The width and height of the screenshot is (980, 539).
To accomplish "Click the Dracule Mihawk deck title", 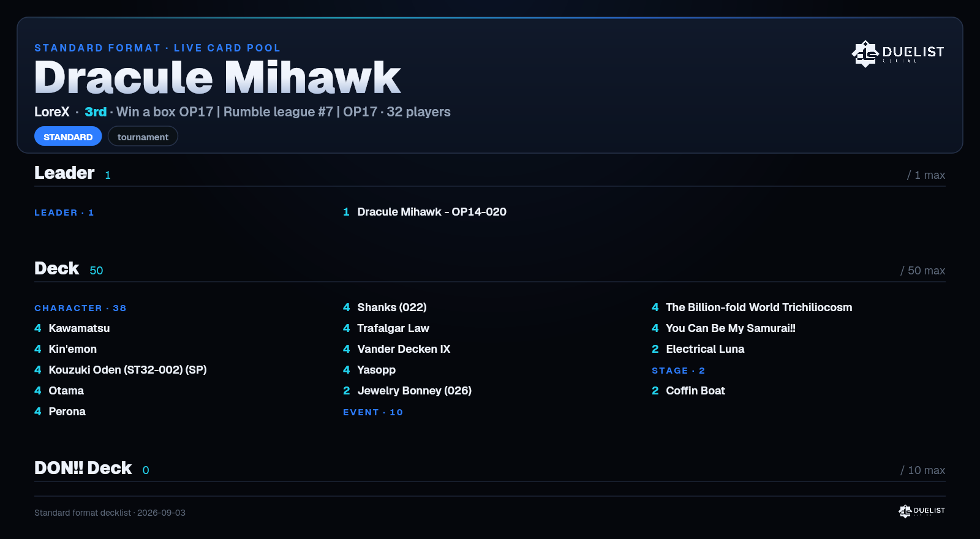I will [217, 78].
